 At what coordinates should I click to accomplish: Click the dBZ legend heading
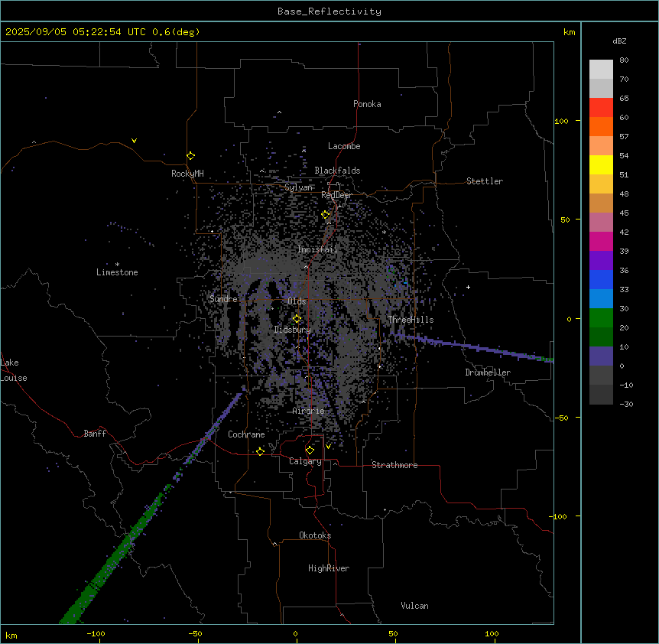tap(619, 41)
